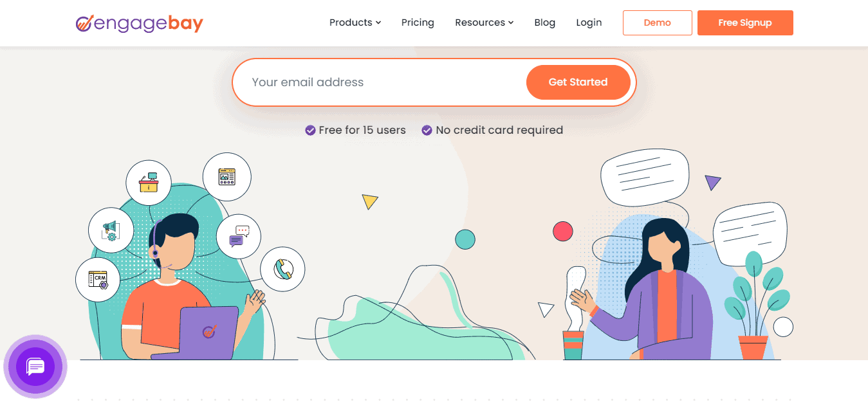Click the chat messages icon bubble

pyautogui.click(x=239, y=236)
